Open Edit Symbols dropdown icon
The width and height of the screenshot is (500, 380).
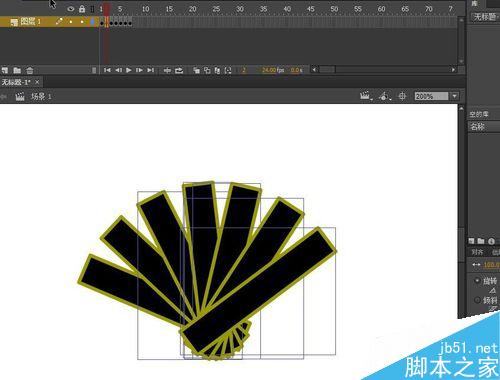tap(385, 96)
